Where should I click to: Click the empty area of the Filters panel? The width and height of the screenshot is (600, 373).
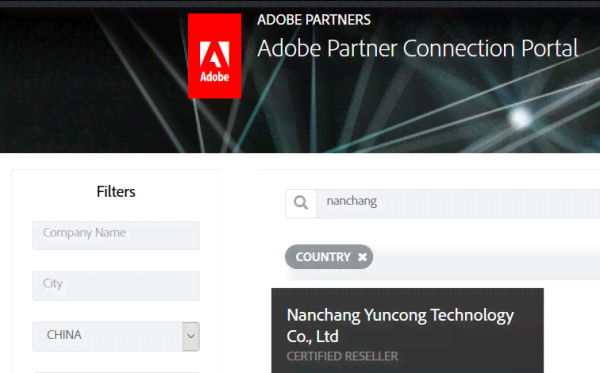[116, 363]
